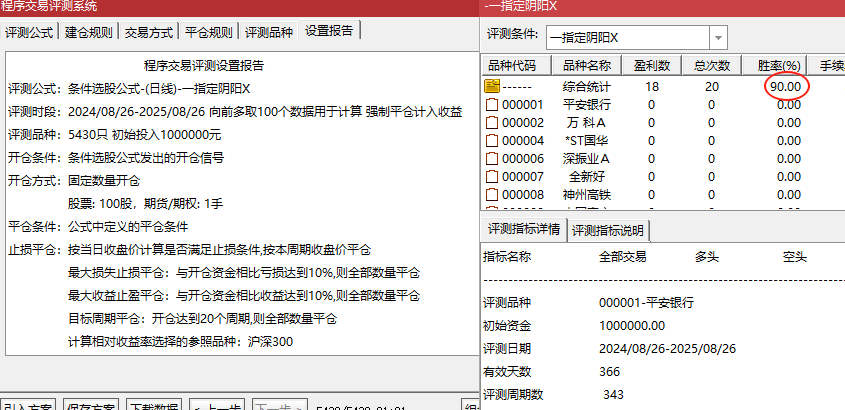845x410 pixels.
Task: Click the 保存方案 button
Action: pyautogui.click(x=92, y=405)
